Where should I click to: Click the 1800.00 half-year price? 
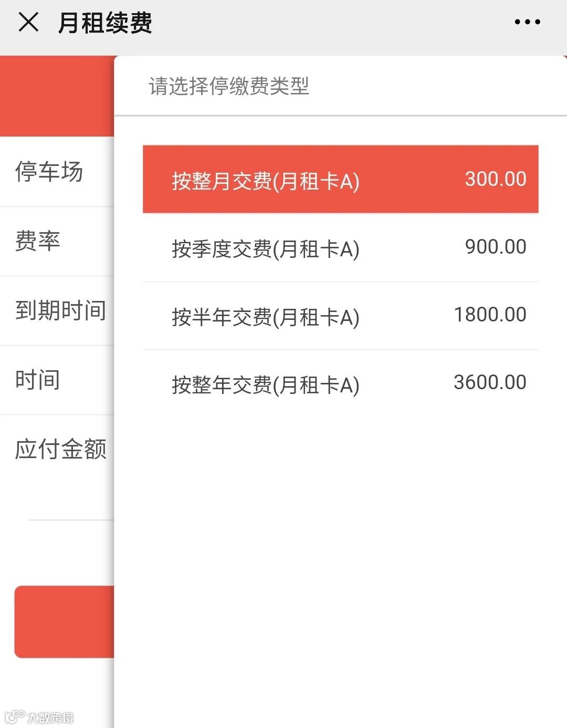coord(490,315)
